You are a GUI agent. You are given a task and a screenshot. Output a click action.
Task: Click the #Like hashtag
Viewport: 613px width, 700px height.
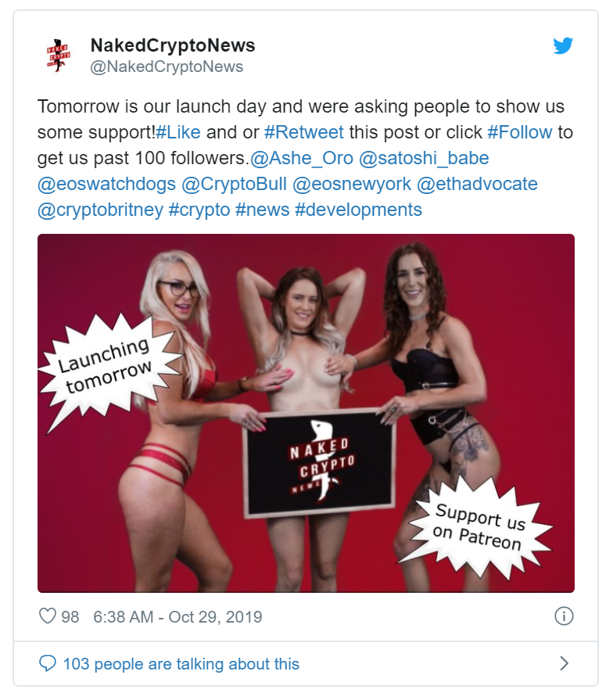[x=178, y=132]
